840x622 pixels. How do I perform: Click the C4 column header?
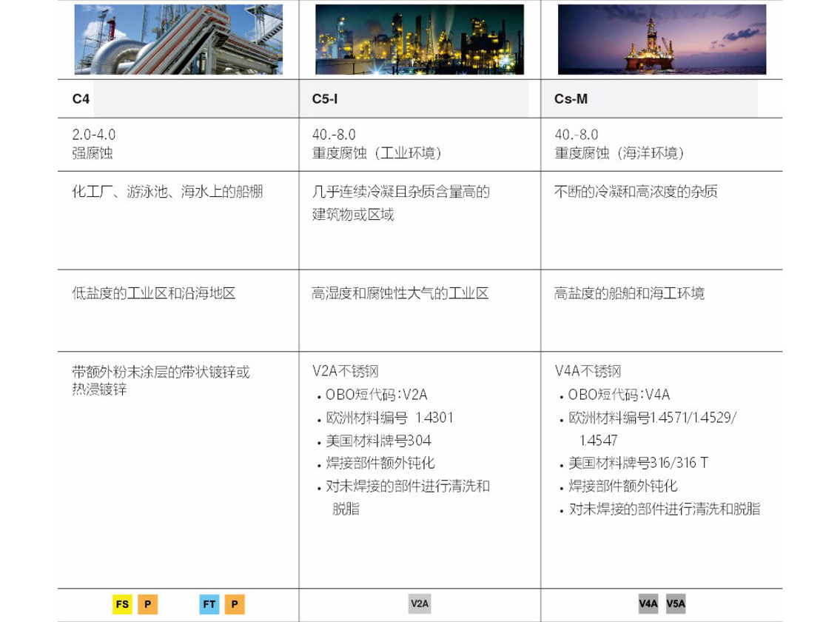point(81,98)
